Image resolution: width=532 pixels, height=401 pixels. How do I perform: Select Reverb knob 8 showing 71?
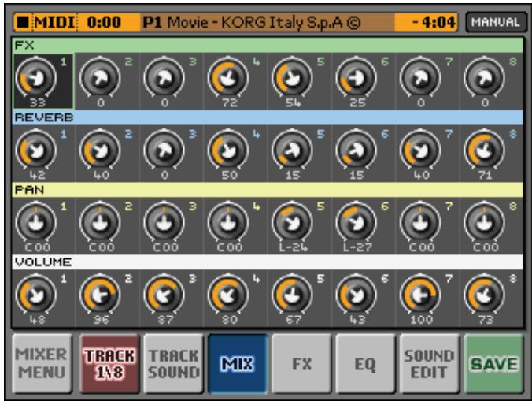[485, 150]
